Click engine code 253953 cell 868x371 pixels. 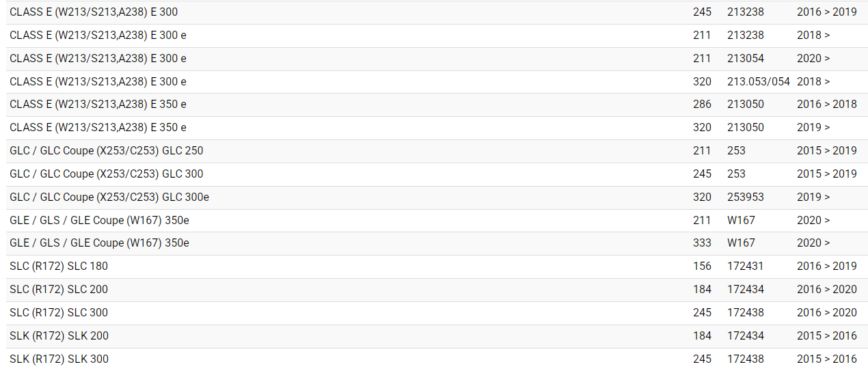[746, 197]
